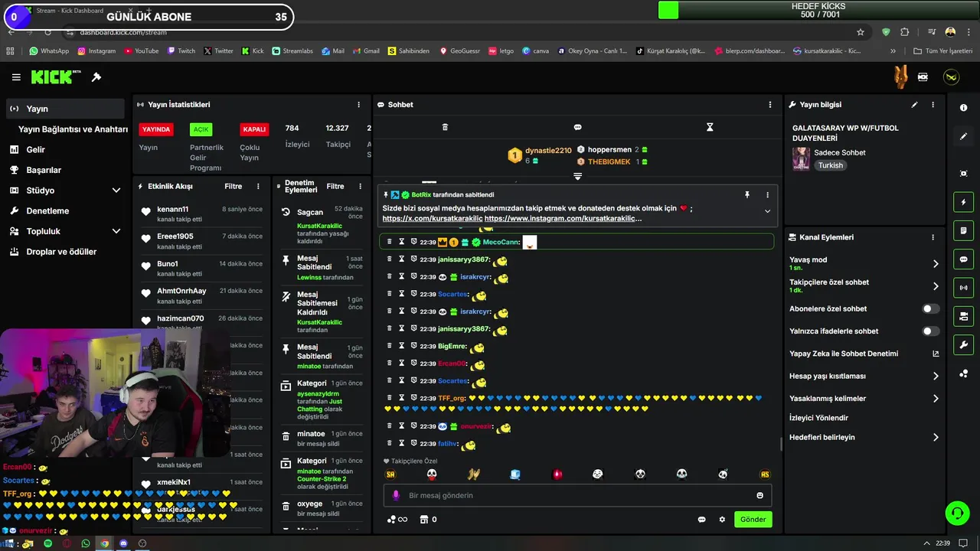980x551 pixels.
Task: Click the pencil icon in the right sidebar
Action: [963, 136]
